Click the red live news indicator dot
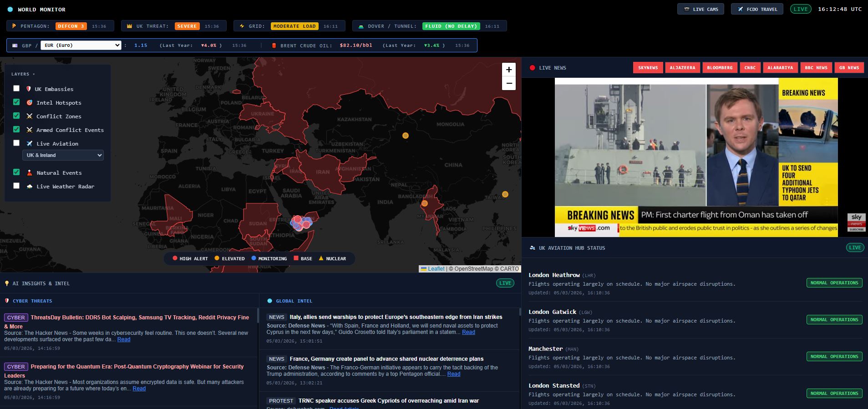Image resolution: width=868 pixels, height=409 pixels. click(532, 68)
